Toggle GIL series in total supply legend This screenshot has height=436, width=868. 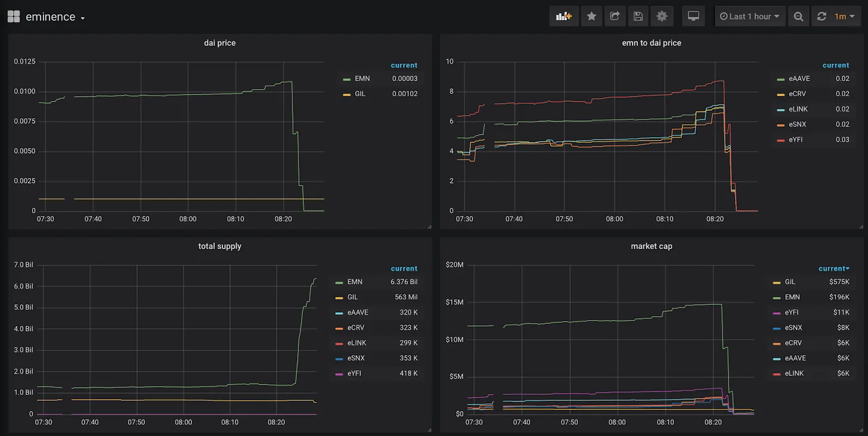pyautogui.click(x=352, y=297)
